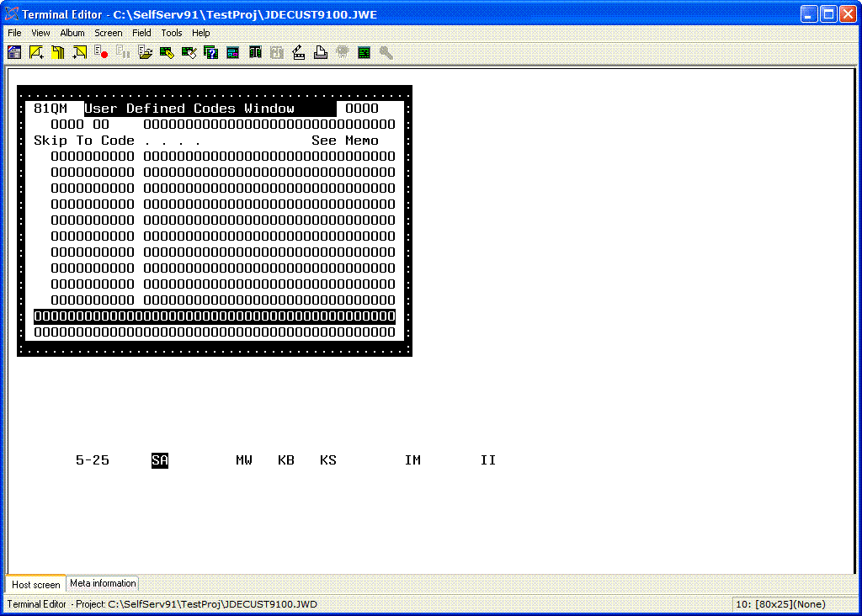Screen dimensions: 862x616
Task: Click the highlighted inverse row of zeros
Action: 215,316
